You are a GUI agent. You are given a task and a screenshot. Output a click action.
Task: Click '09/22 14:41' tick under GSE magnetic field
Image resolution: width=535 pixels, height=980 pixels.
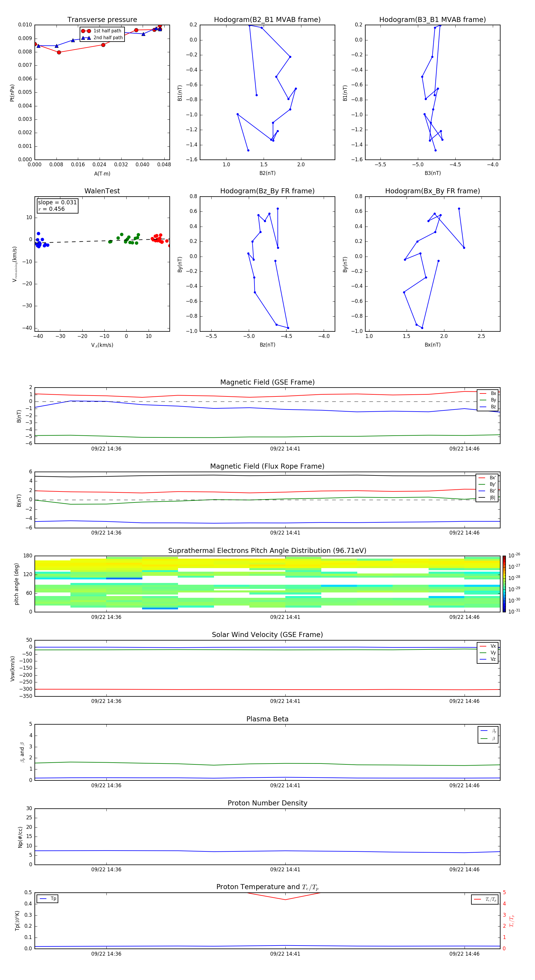[x=285, y=449]
